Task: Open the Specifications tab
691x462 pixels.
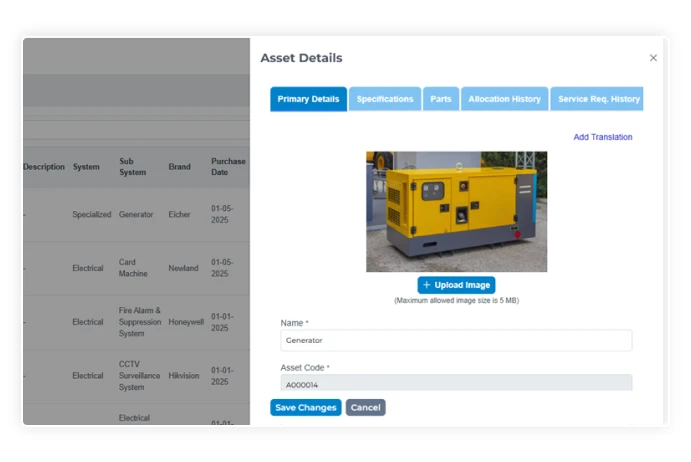Action: click(385, 99)
